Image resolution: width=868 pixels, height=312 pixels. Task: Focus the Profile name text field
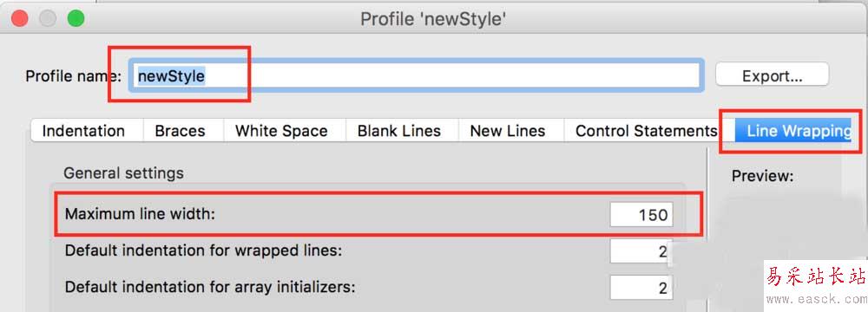417,75
